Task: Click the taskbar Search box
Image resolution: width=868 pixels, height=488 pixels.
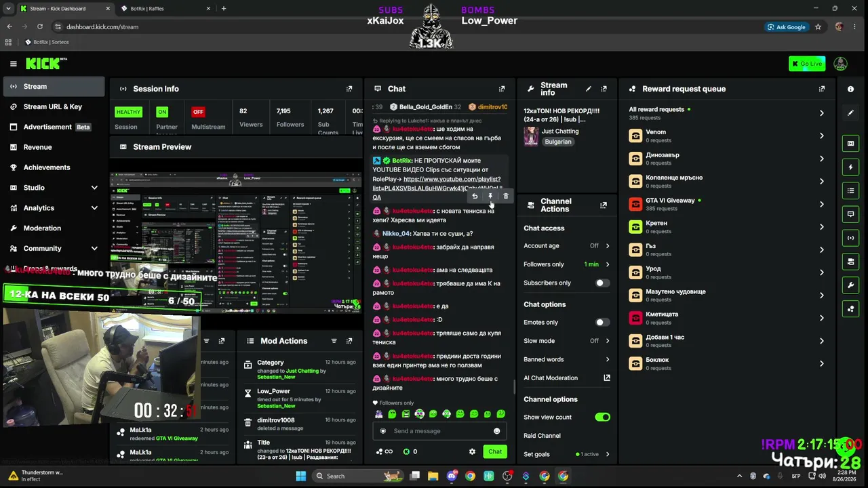Action: (x=359, y=476)
